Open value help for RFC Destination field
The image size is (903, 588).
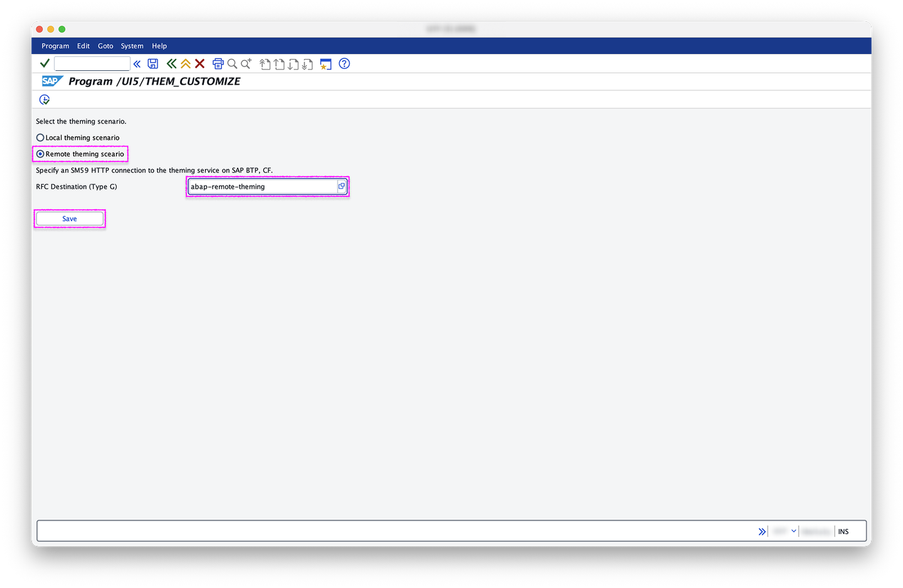[342, 186]
